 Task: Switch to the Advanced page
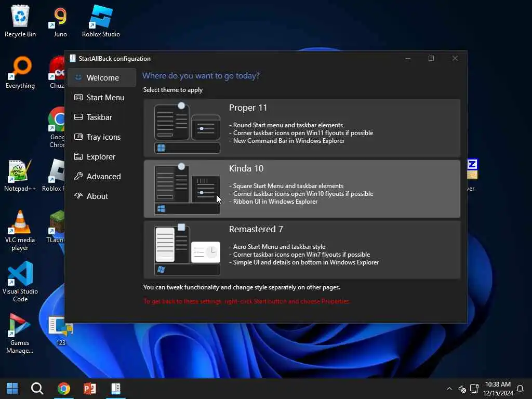102,177
